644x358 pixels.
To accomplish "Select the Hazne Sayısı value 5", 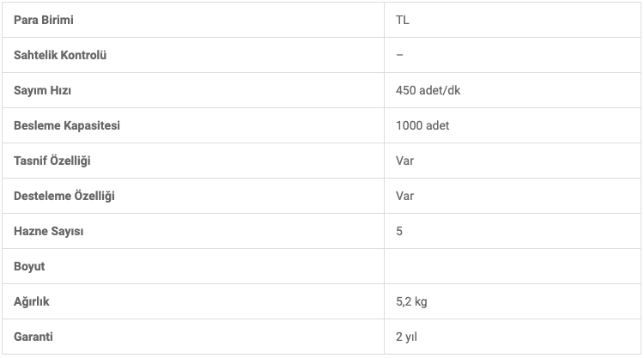I will click(x=399, y=231).
